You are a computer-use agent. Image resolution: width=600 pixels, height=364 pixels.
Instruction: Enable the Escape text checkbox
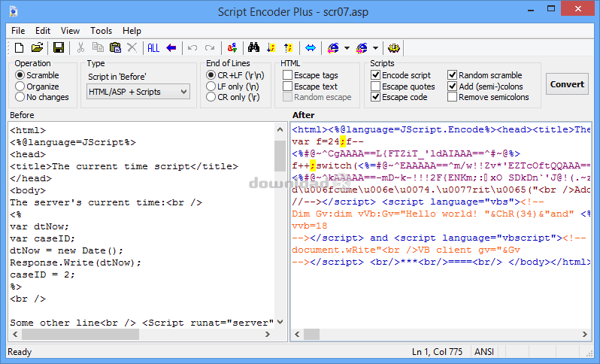tap(311, 86)
